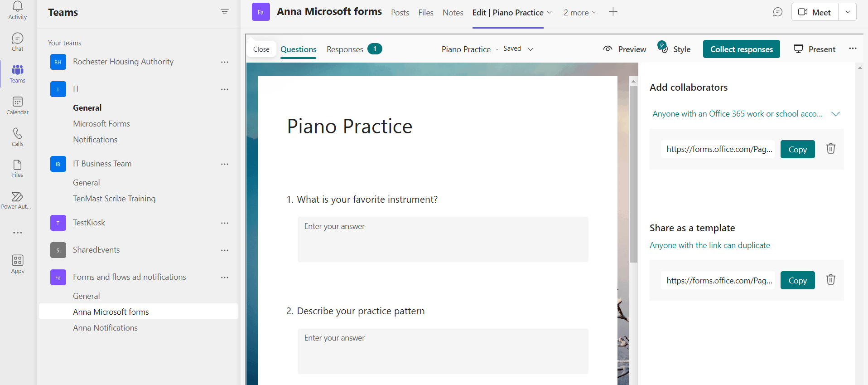Show more apps ellipsis in rail
Image resolution: width=868 pixels, height=385 pixels.
18,233
